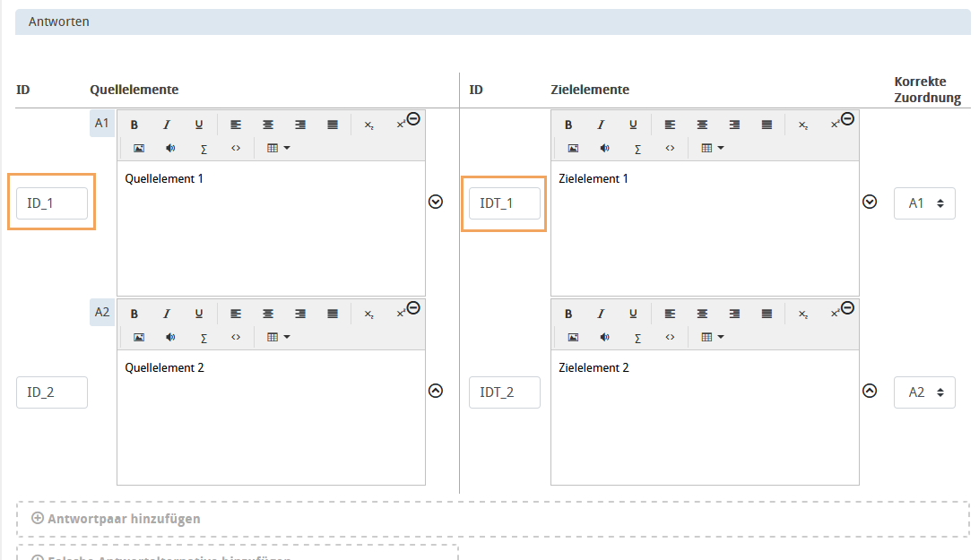Focus the IDT_2 input field
Screen dimensions: 979x560
coord(504,392)
